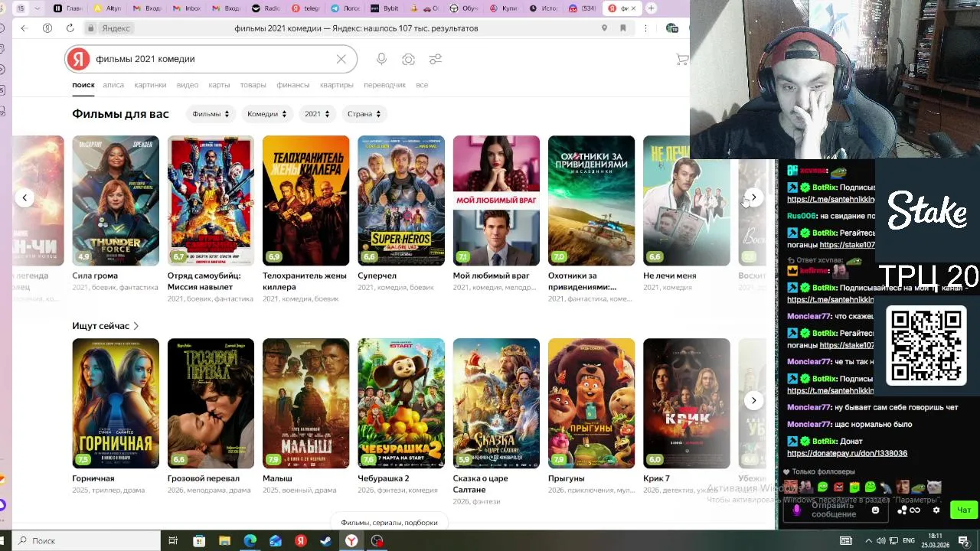Click the volume icon in system tray

pyautogui.click(x=880, y=540)
